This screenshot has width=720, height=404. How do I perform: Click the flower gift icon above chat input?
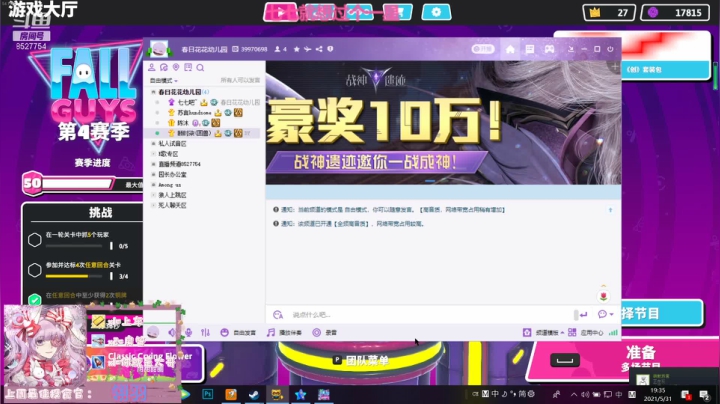pyautogui.click(x=603, y=296)
